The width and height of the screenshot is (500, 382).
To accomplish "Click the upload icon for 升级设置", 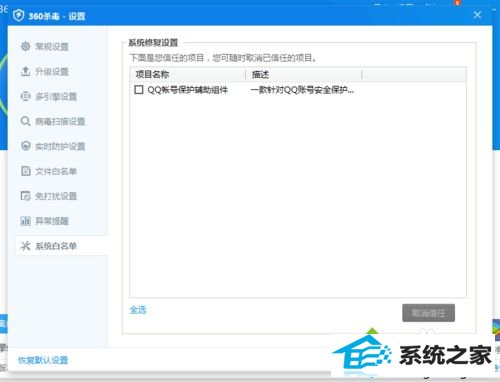I will click(x=26, y=71).
